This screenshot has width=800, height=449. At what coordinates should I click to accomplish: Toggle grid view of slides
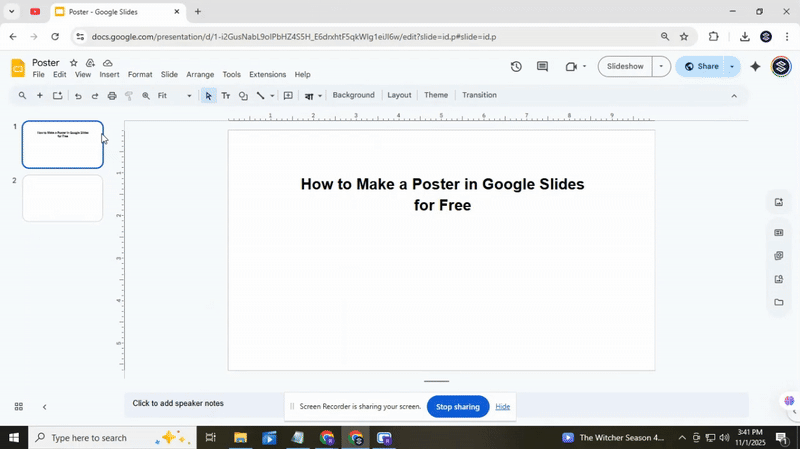click(x=18, y=407)
